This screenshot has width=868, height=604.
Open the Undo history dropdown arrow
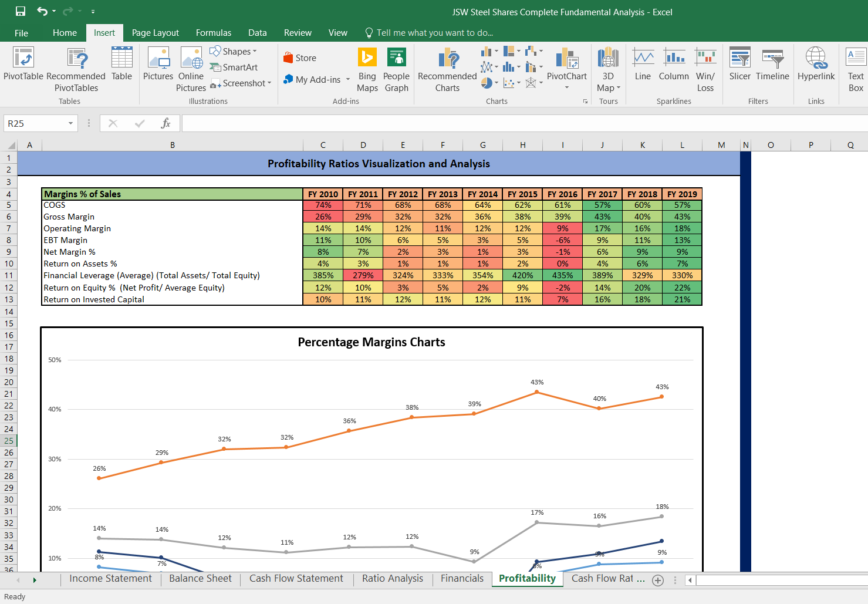[54, 12]
